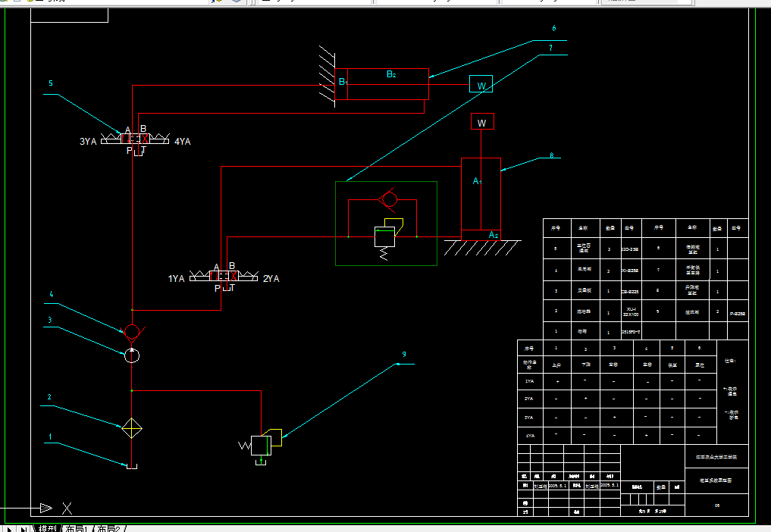Click the last-tab arrow beside the layout tabs

pyautogui.click(x=23, y=529)
